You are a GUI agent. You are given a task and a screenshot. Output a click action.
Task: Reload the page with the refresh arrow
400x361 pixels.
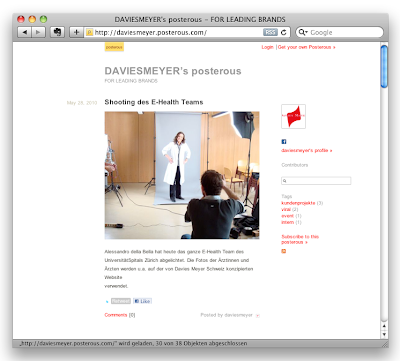point(284,32)
